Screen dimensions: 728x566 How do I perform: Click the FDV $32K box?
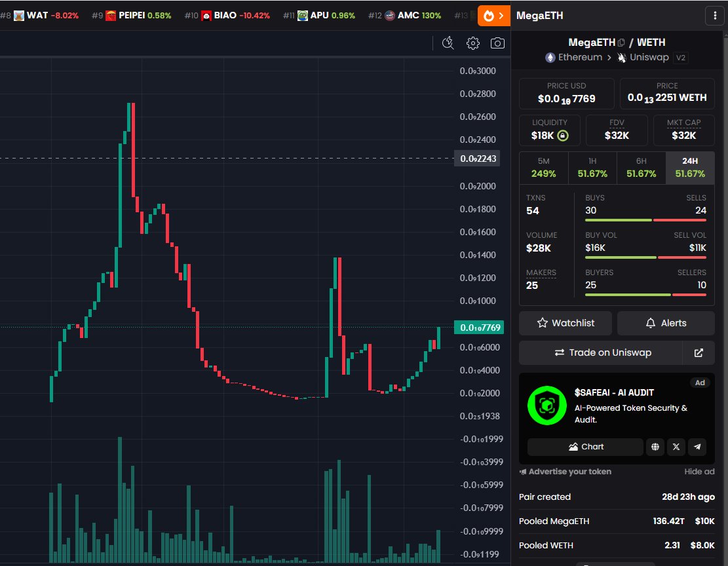click(617, 130)
